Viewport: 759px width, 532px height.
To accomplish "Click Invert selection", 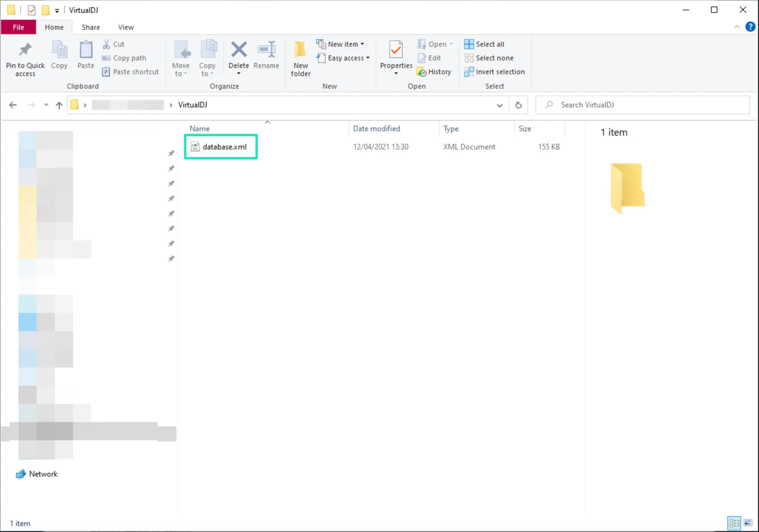I will pos(500,72).
